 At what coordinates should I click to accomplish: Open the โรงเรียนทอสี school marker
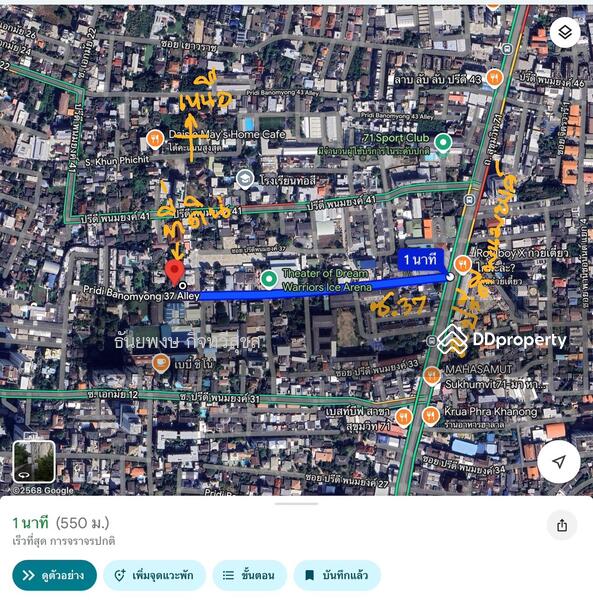(245, 180)
